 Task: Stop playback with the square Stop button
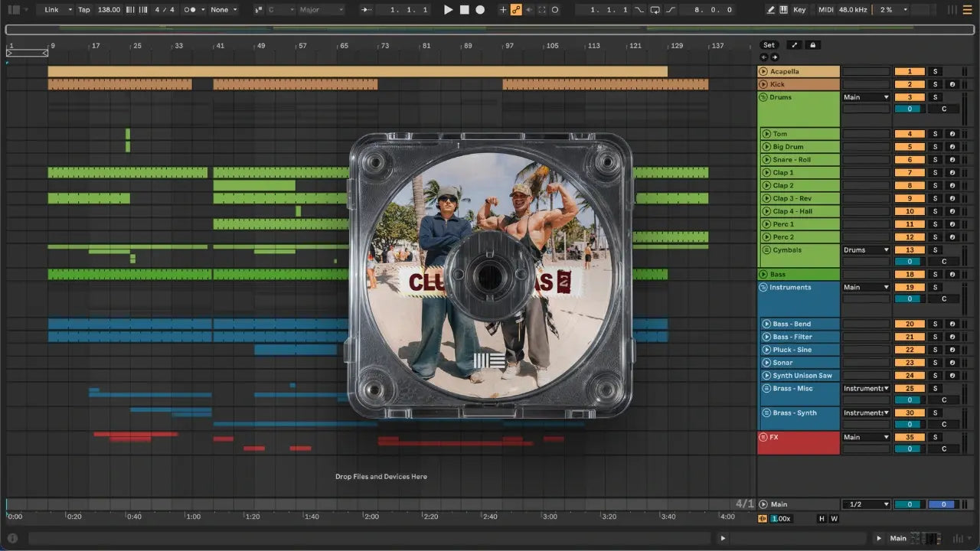465,10
